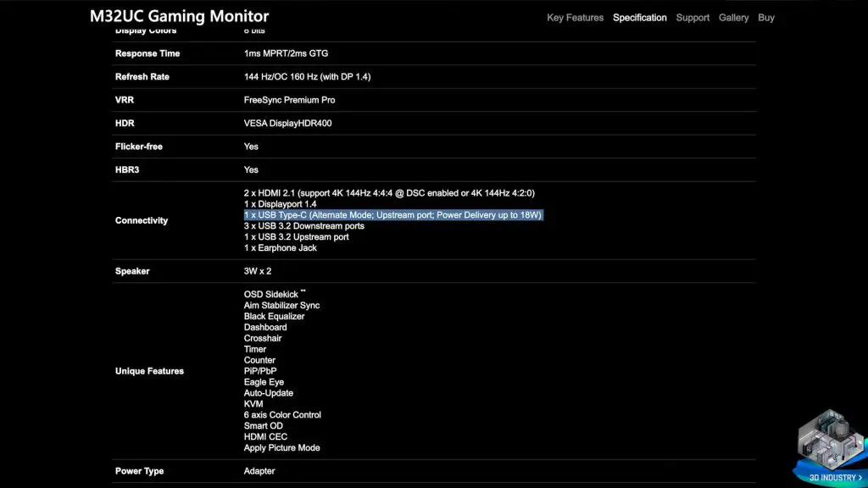The image size is (868, 488).
Task: Click the Flicker-free label
Action: [139, 147]
